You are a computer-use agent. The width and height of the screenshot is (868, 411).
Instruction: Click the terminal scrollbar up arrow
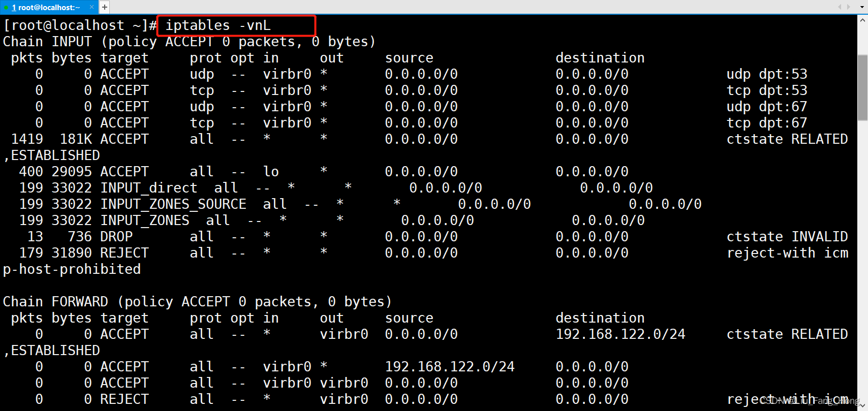click(x=862, y=20)
